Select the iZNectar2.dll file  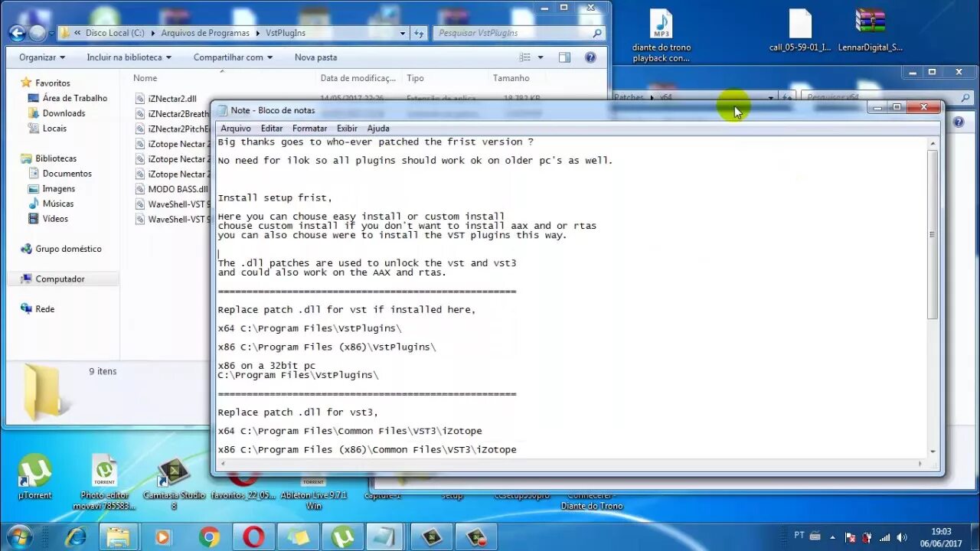point(171,99)
